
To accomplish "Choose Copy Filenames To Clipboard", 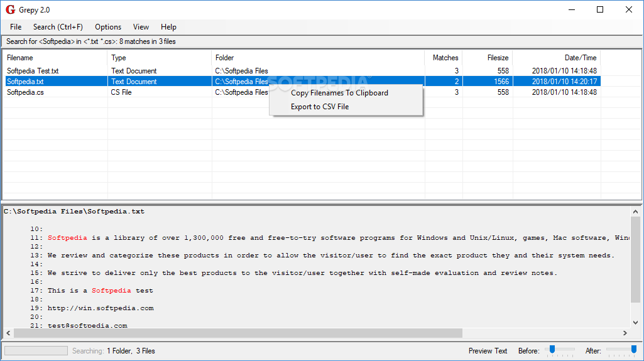I will click(339, 93).
